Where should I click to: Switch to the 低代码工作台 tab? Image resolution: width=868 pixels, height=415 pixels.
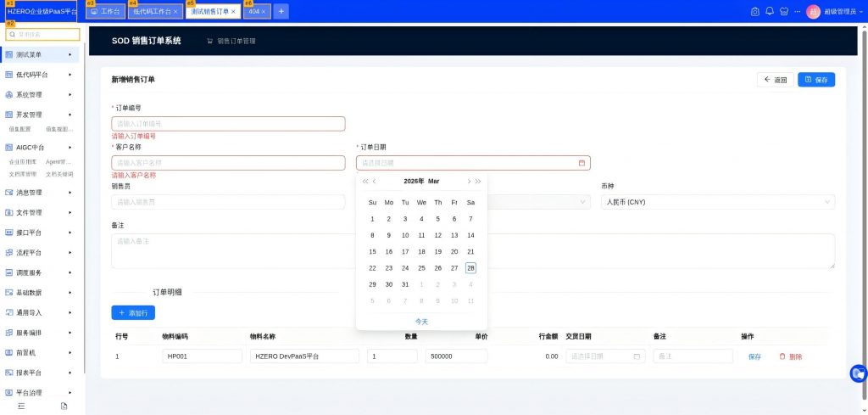152,11
